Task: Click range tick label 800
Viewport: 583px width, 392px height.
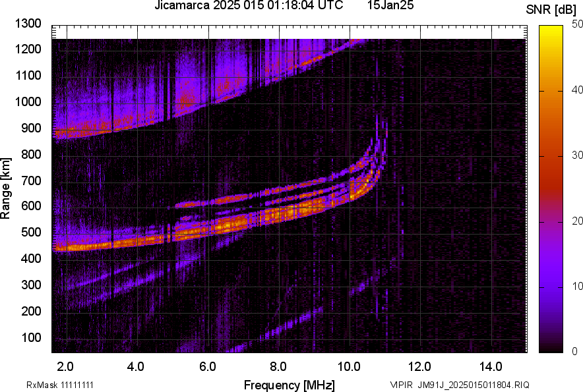Action: (31, 154)
